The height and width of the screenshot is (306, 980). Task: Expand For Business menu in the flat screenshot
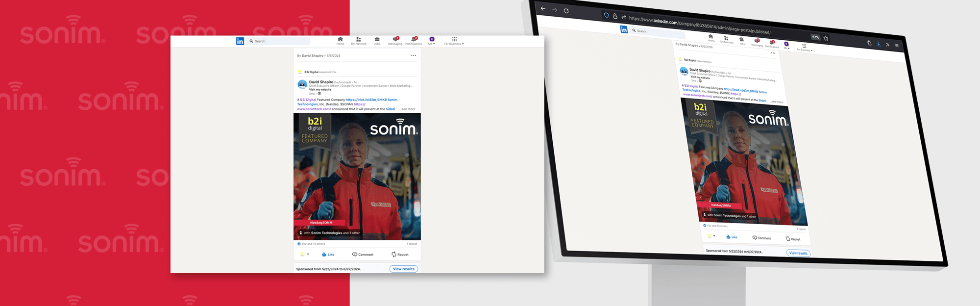click(454, 41)
